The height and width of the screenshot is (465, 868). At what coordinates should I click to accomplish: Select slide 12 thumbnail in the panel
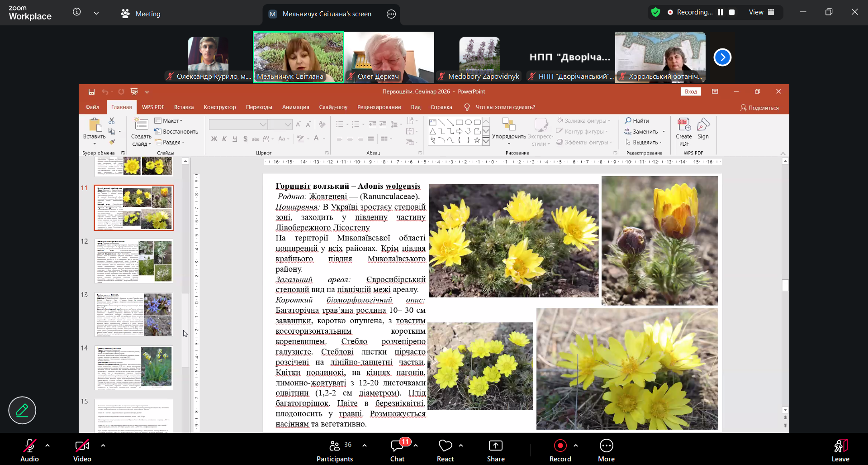(134, 261)
